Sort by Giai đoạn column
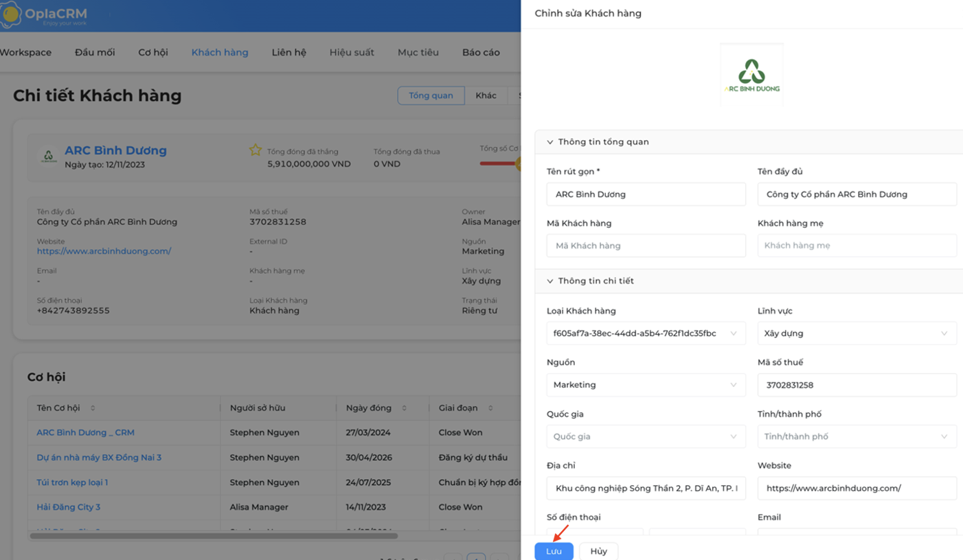This screenshot has height=560, width=963. pos(490,408)
